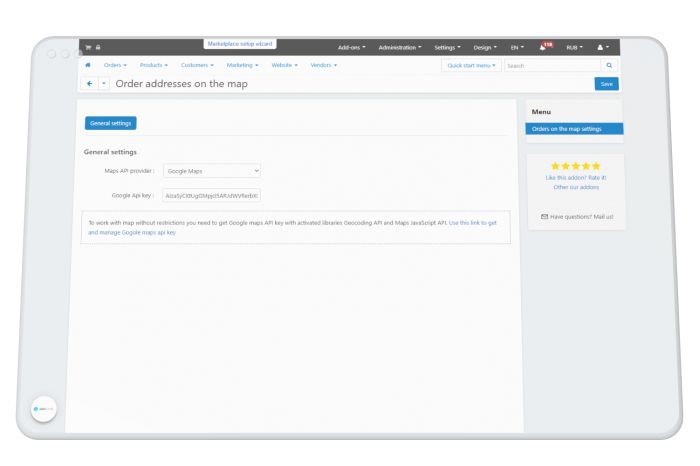Open the shopping cart storefront icon

click(x=88, y=47)
